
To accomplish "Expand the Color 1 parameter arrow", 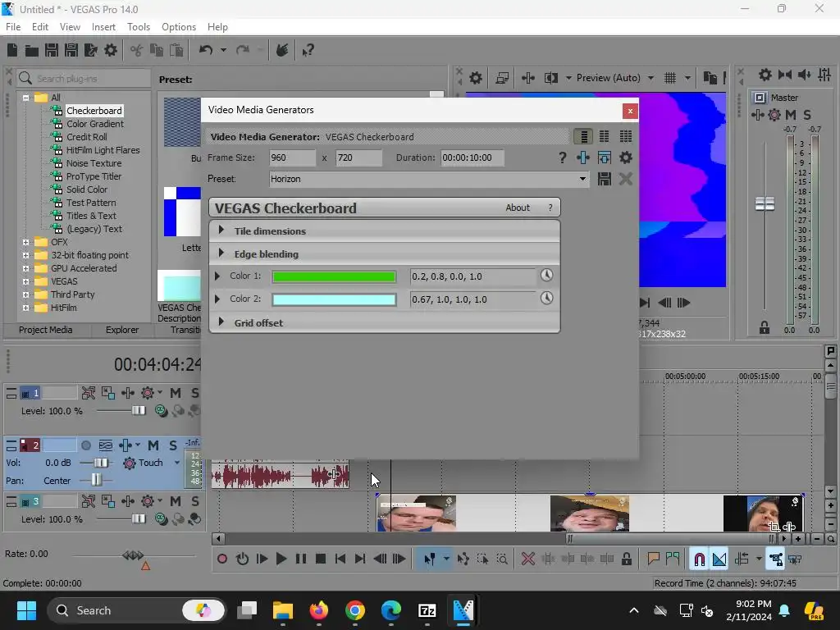I will click(x=217, y=276).
